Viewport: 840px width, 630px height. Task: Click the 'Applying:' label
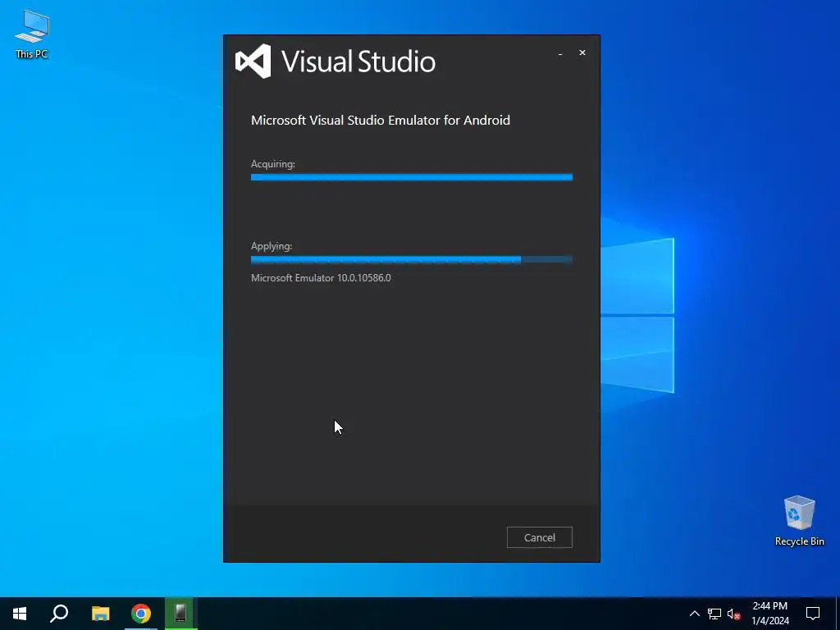pos(272,246)
